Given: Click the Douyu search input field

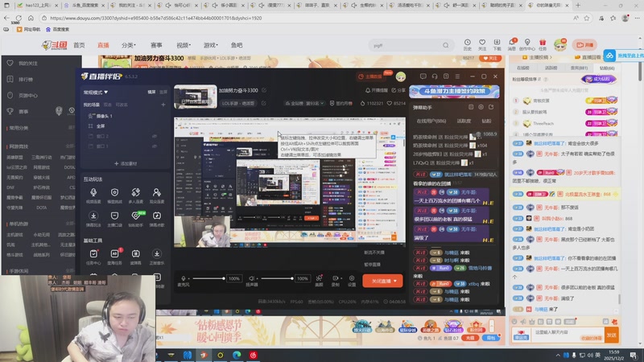Looking at the screenshot, I should click(x=407, y=45).
